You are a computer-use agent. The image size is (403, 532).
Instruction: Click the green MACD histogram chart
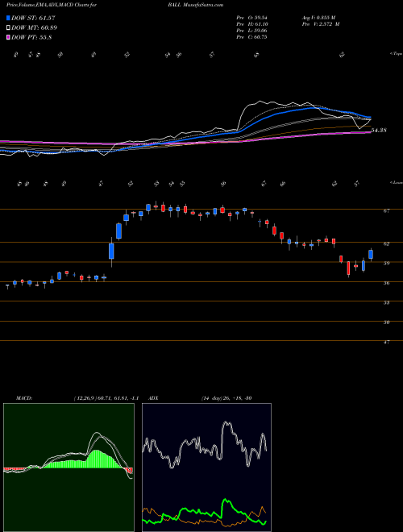click(x=69, y=468)
